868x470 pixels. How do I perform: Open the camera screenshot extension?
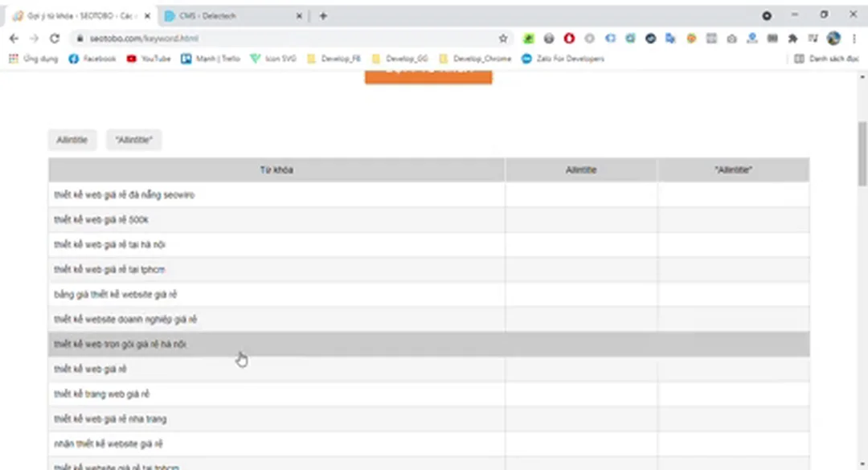coord(732,39)
